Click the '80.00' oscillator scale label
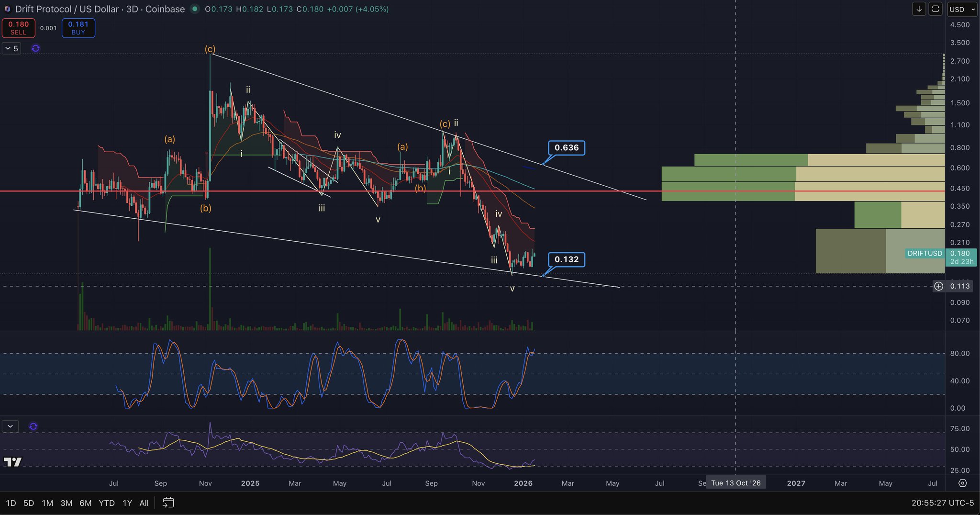 point(960,354)
